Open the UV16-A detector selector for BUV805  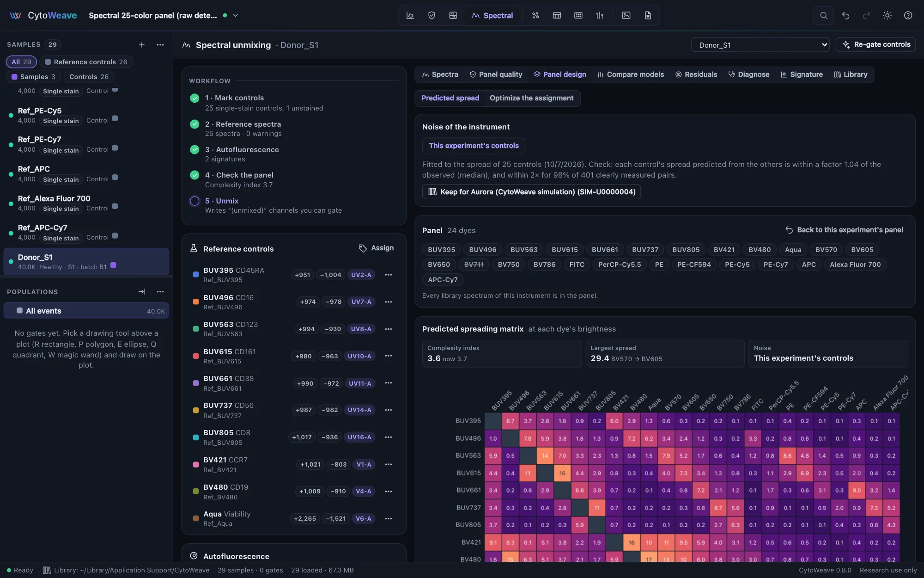[359, 437]
